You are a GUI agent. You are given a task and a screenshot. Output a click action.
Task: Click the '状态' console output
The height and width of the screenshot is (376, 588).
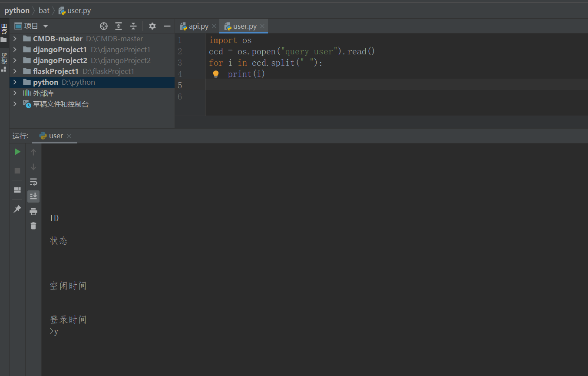coord(59,241)
